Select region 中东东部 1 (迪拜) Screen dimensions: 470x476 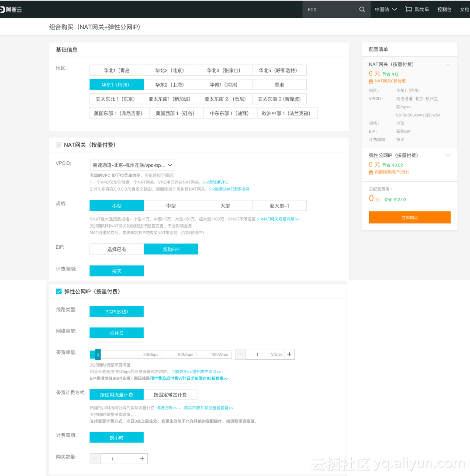pos(231,113)
